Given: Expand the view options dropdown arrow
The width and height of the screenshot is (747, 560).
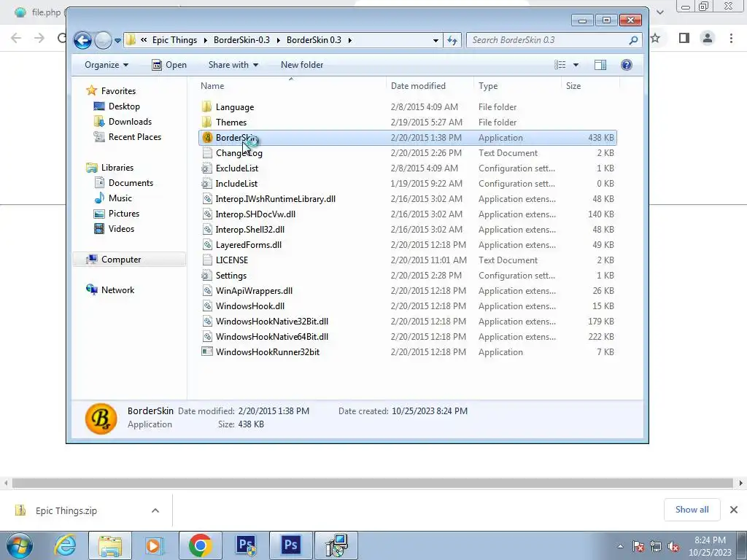Looking at the screenshot, I should (x=576, y=65).
